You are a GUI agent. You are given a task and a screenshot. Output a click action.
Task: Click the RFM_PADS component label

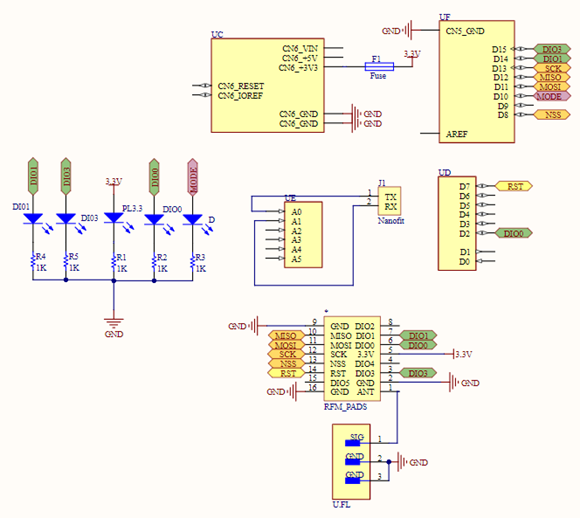pos(345,407)
